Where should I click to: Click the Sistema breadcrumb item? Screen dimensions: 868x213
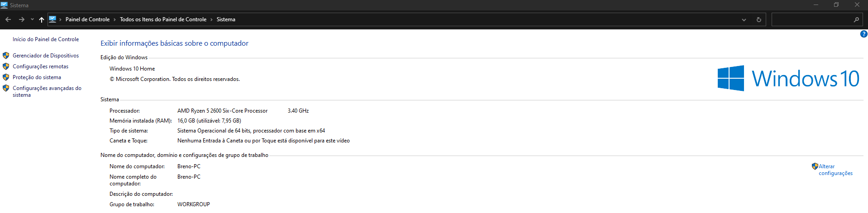[x=226, y=19]
